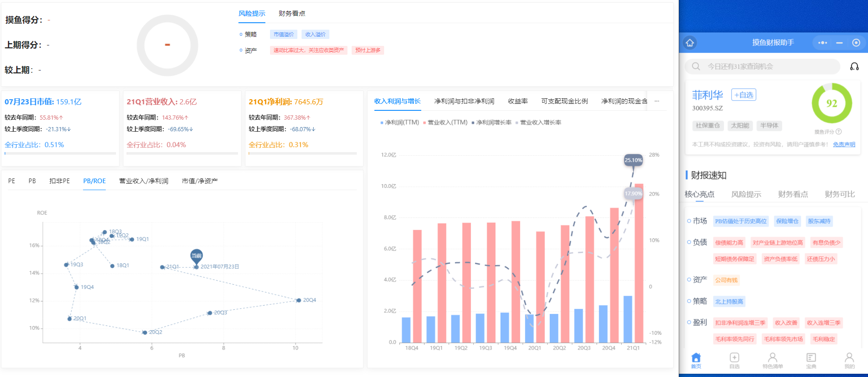This screenshot has width=868, height=377.
Task: Click the 保险增仓 market tag
Action: [787, 221]
